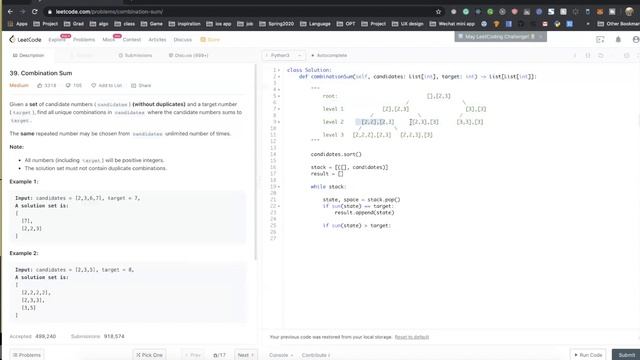640x360 pixels.
Task: Click the problem description panel scrollbar
Action: pos(256,161)
